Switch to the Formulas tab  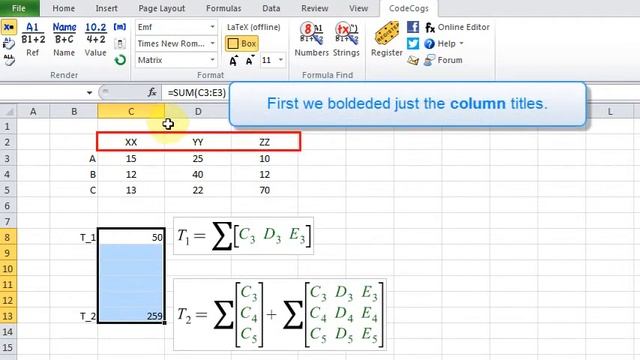[x=224, y=8]
